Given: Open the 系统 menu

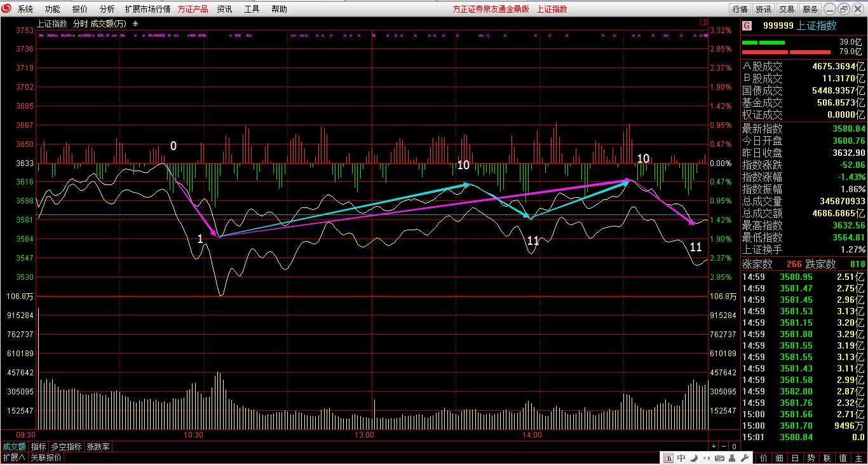Looking at the screenshot, I should pyautogui.click(x=25, y=9).
